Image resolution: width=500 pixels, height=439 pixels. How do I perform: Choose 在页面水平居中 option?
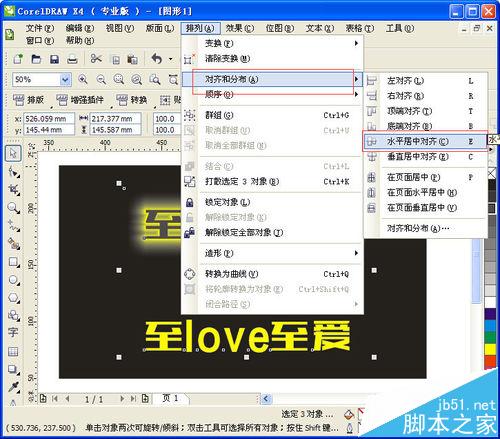(425, 192)
